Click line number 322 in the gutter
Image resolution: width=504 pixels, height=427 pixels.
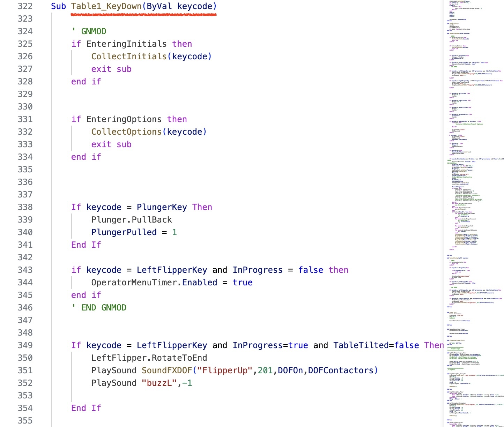tap(25, 6)
